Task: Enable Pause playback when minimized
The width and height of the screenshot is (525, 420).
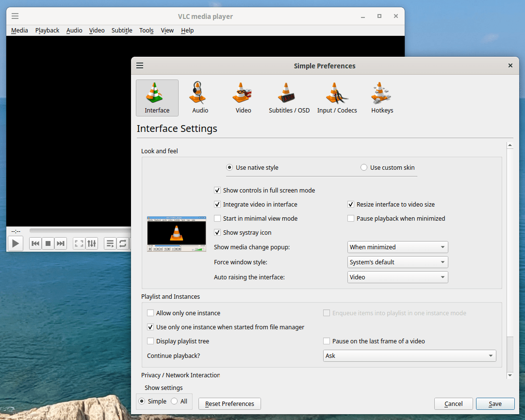Action: click(396, 218)
